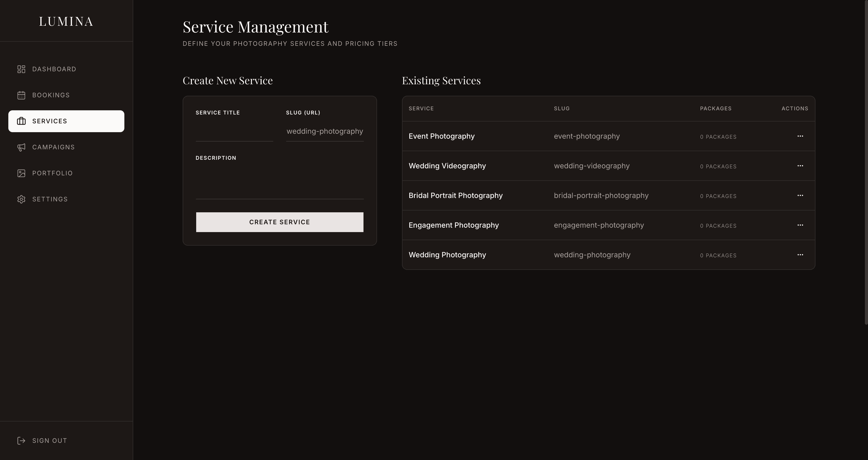The width and height of the screenshot is (868, 460).
Task: Focus the Slug (URL) input field
Action: click(325, 131)
